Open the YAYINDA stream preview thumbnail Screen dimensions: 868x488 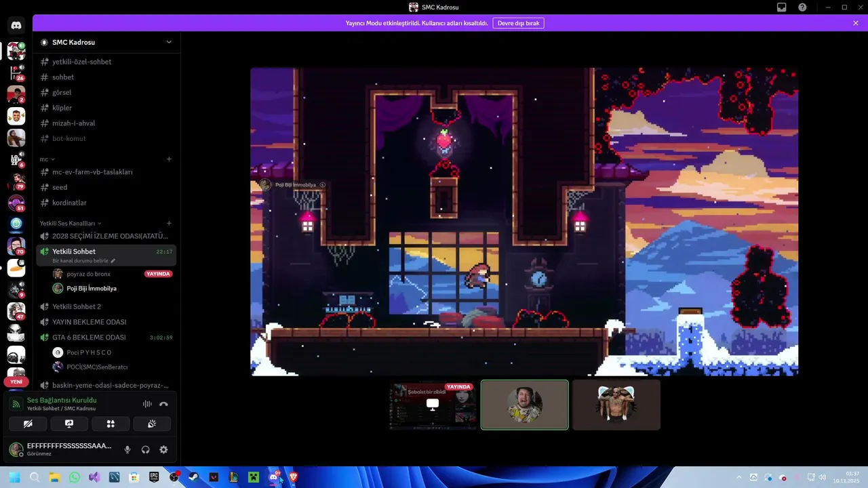point(433,405)
